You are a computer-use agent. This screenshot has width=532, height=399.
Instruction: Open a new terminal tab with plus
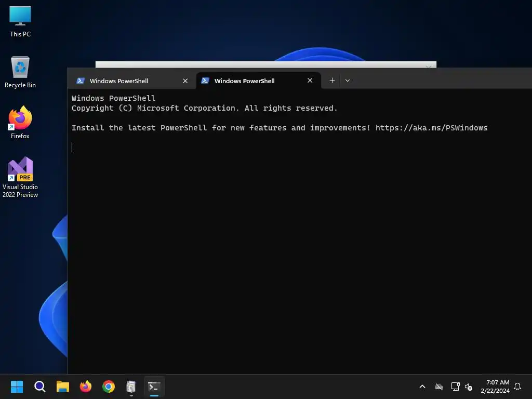pyautogui.click(x=332, y=81)
